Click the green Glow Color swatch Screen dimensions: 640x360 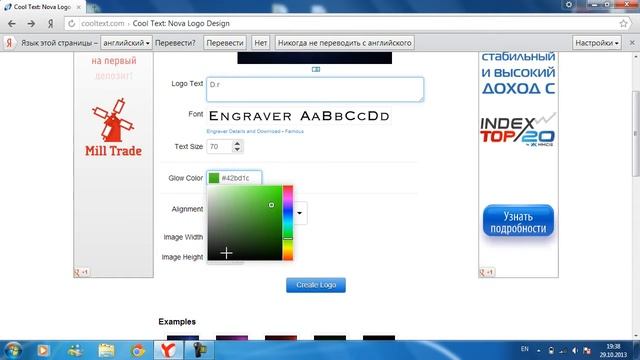[214, 178]
